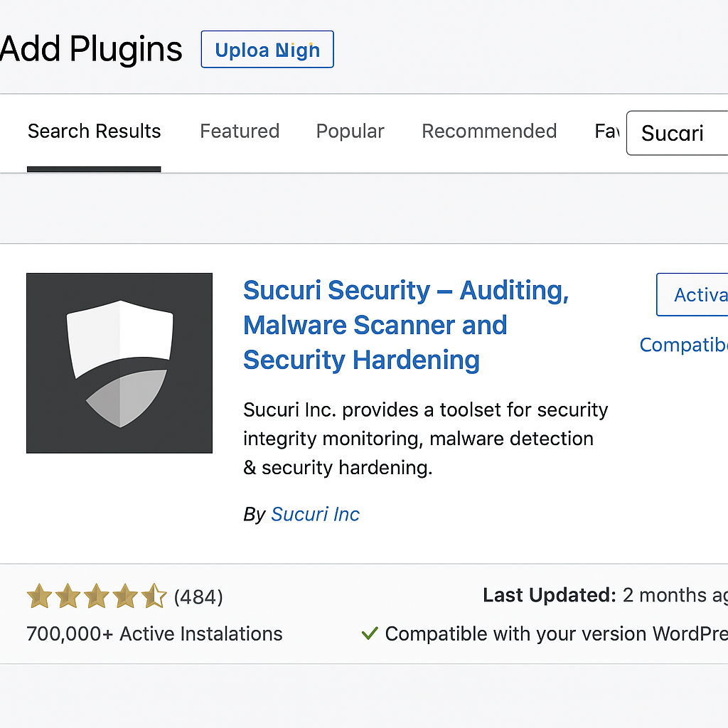Click the first rating star
The height and width of the screenshot is (728, 728).
point(40,596)
